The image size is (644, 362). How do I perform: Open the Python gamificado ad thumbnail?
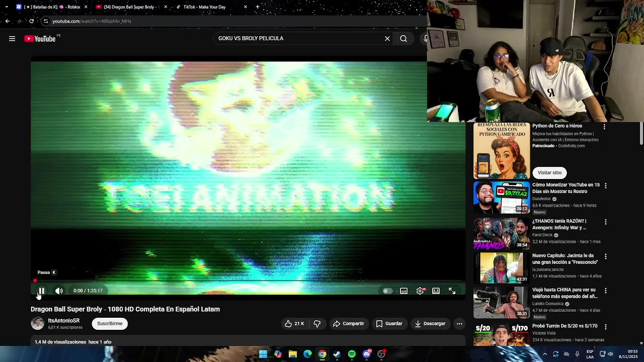click(502, 151)
